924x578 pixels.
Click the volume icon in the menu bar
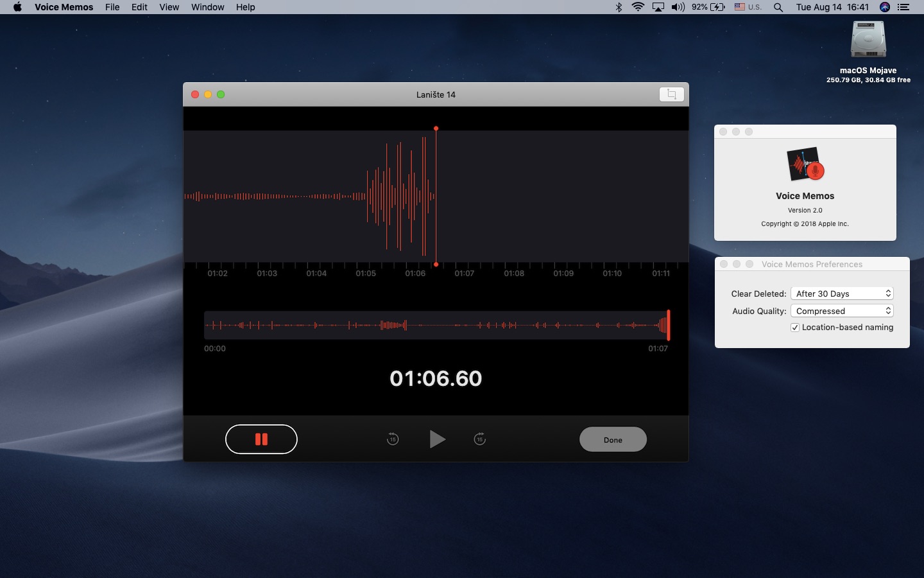point(678,7)
